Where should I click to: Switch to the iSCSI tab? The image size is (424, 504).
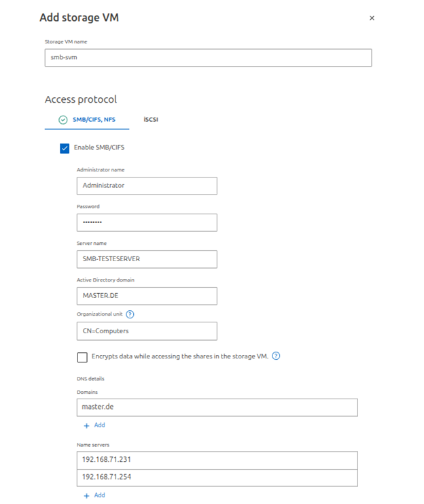(x=151, y=120)
